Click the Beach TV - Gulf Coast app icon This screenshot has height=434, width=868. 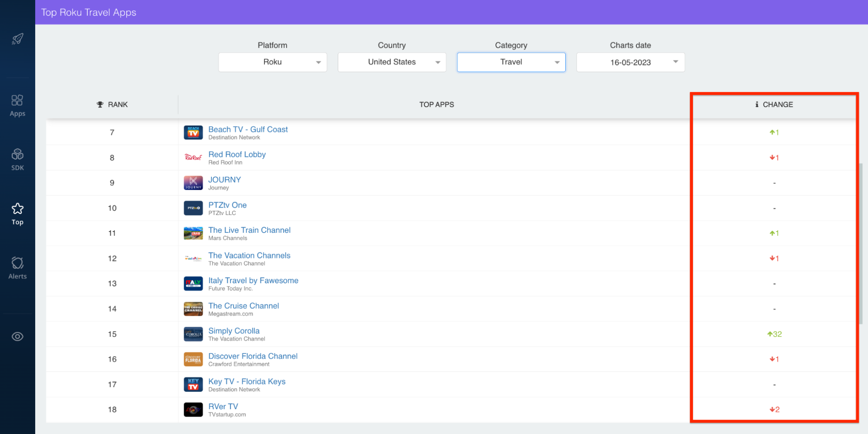click(x=193, y=133)
